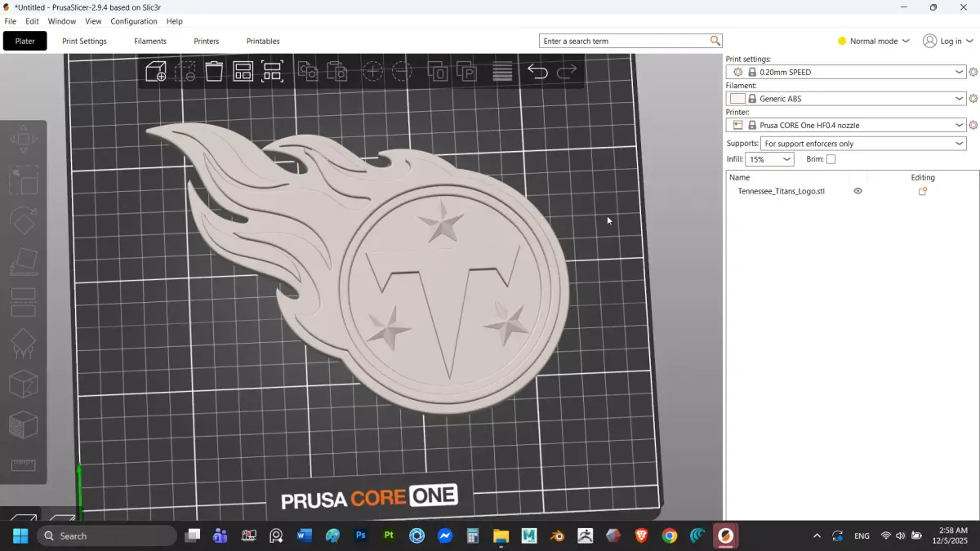Enable the Brim checkbox

pyautogui.click(x=831, y=159)
